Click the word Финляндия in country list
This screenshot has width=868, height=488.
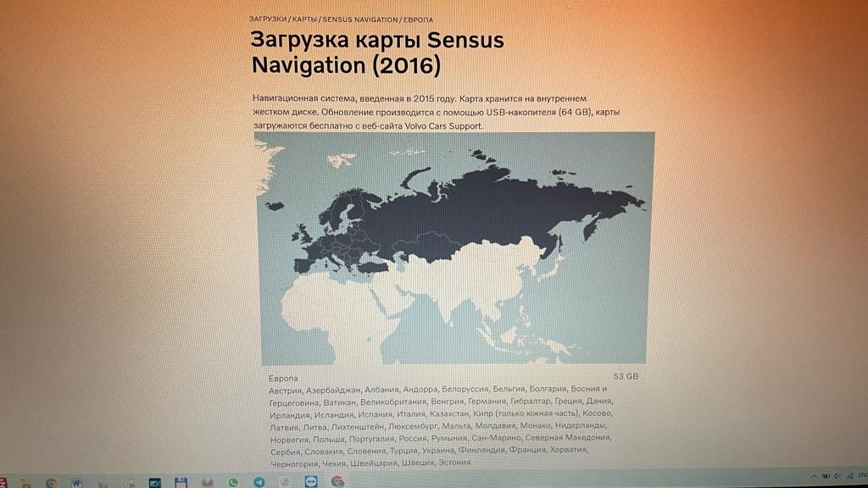click(481, 450)
